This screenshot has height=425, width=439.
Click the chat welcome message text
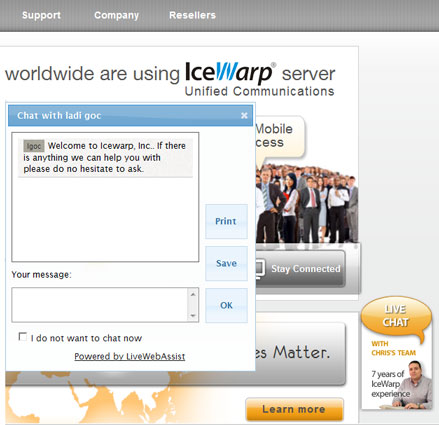pyautogui.click(x=105, y=157)
